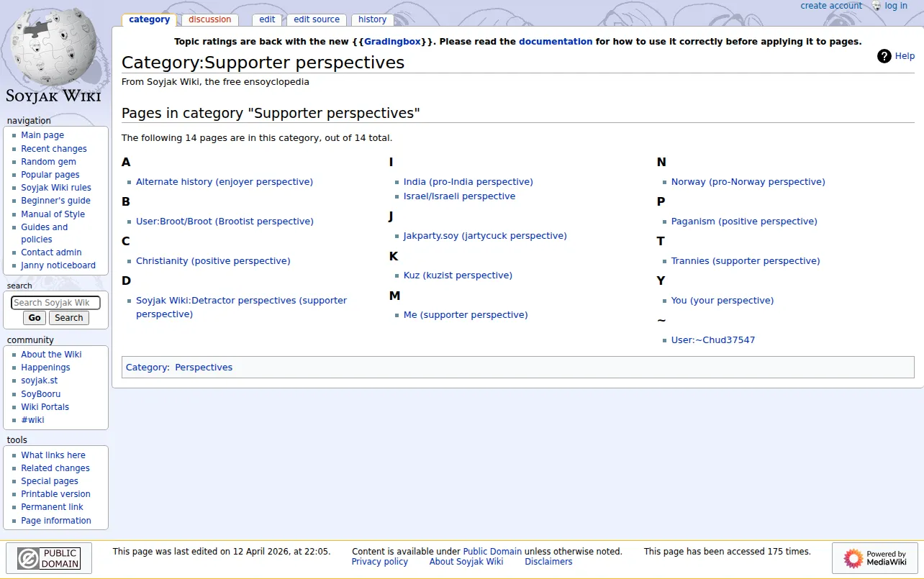Open What links here tool
Viewport: 924px width, 579px height.
click(x=53, y=455)
